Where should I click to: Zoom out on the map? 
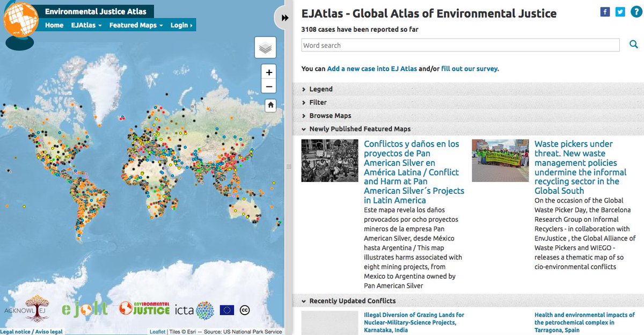(x=269, y=86)
